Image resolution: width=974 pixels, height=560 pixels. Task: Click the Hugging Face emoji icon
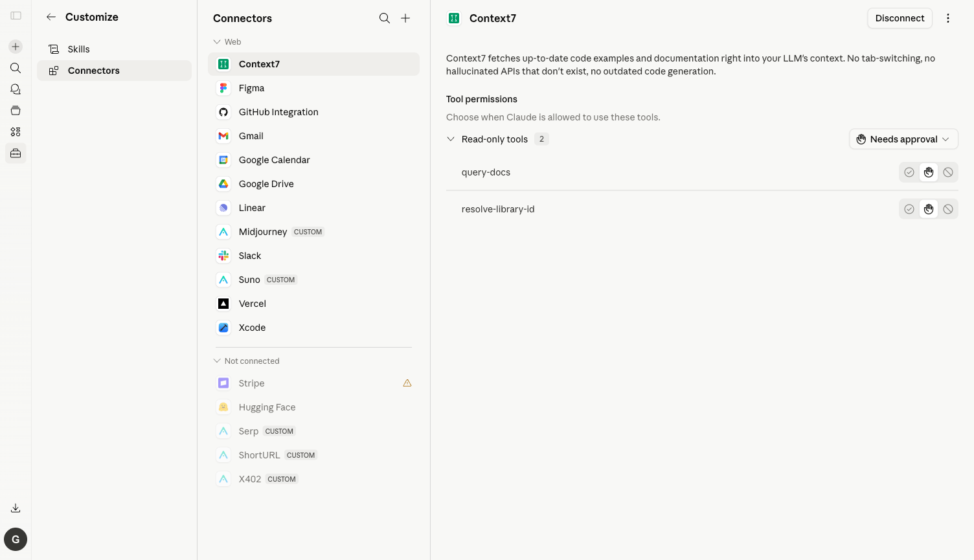click(x=223, y=407)
